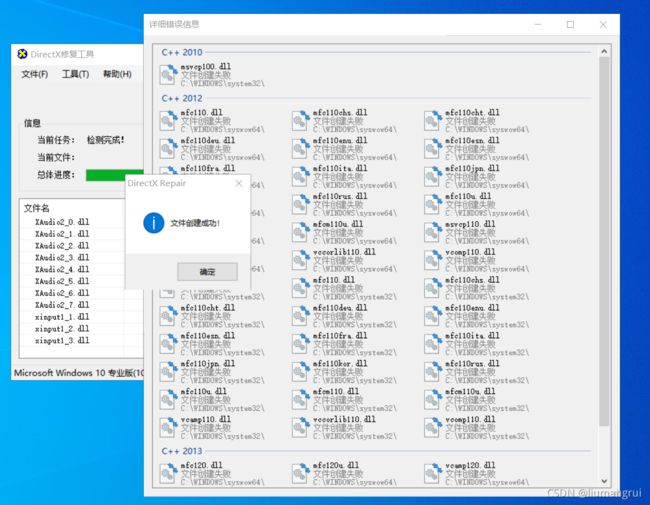
Task: Select xinput1_3.dll in the file list
Action: 62,341
